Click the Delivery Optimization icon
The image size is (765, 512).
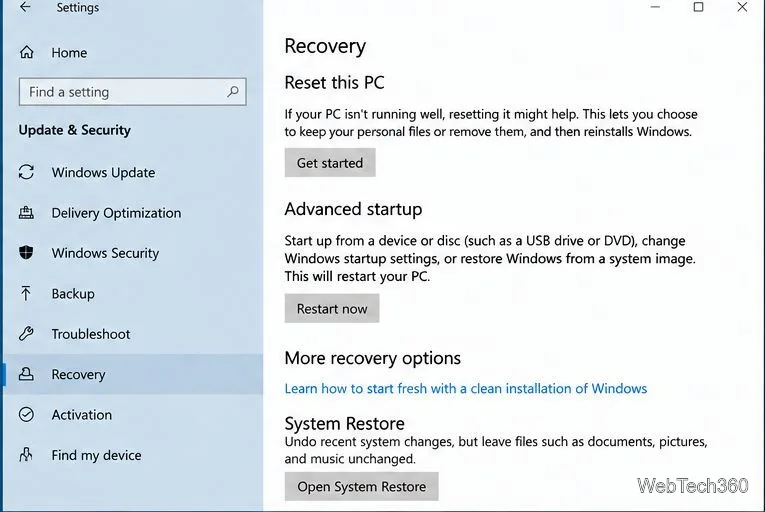pyautogui.click(x=26, y=212)
